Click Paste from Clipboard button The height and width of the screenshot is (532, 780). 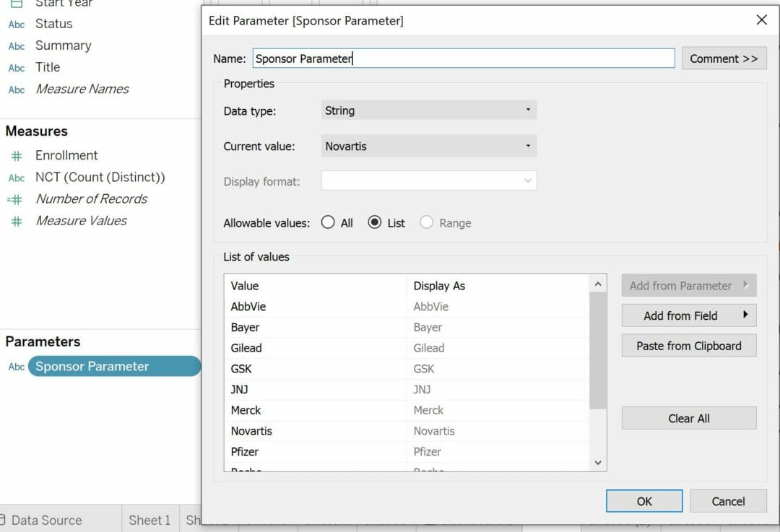pos(688,346)
